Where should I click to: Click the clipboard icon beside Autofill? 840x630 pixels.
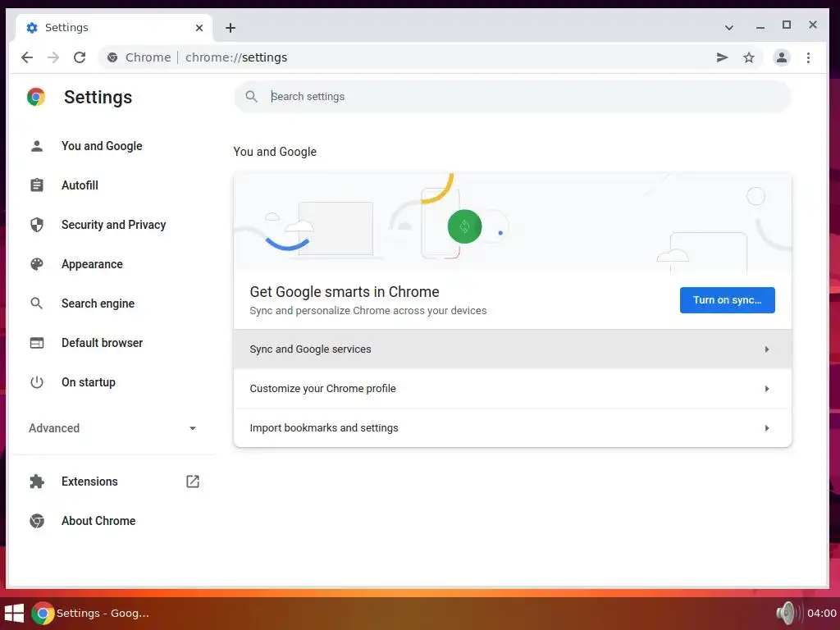coord(36,185)
